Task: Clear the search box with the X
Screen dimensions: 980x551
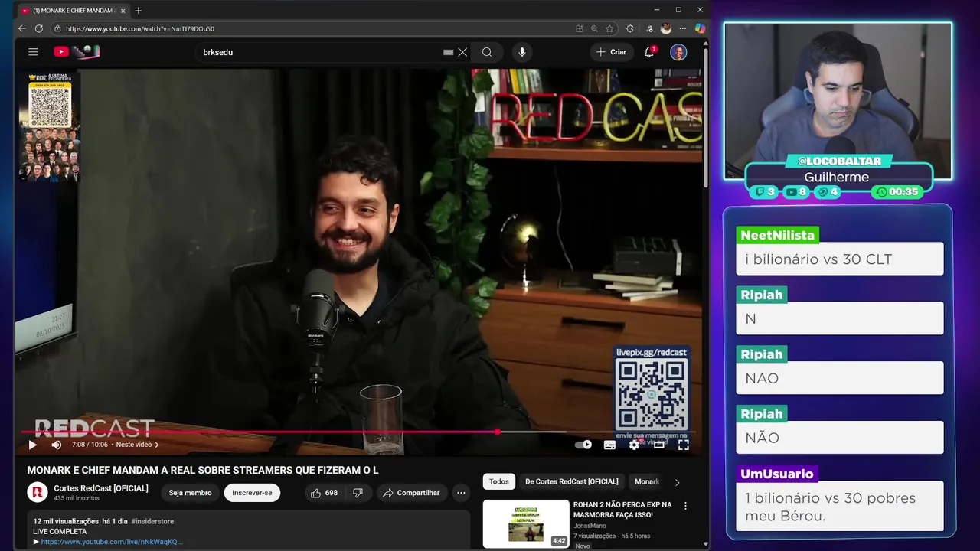Action: (462, 52)
